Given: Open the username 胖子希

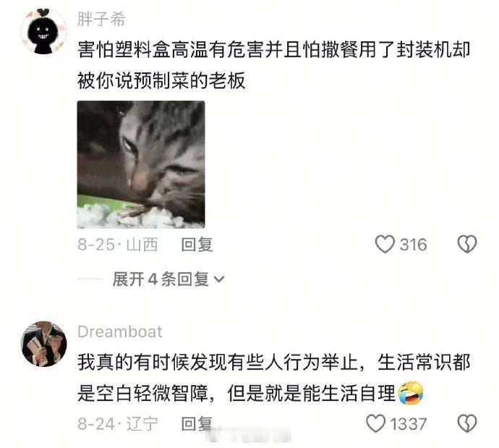Looking at the screenshot, I should pyautogui.click(x=101, y=19).
